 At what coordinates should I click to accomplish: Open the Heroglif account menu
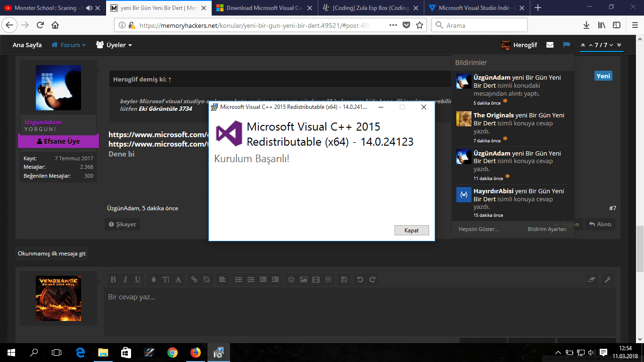[x=519, y=45]
